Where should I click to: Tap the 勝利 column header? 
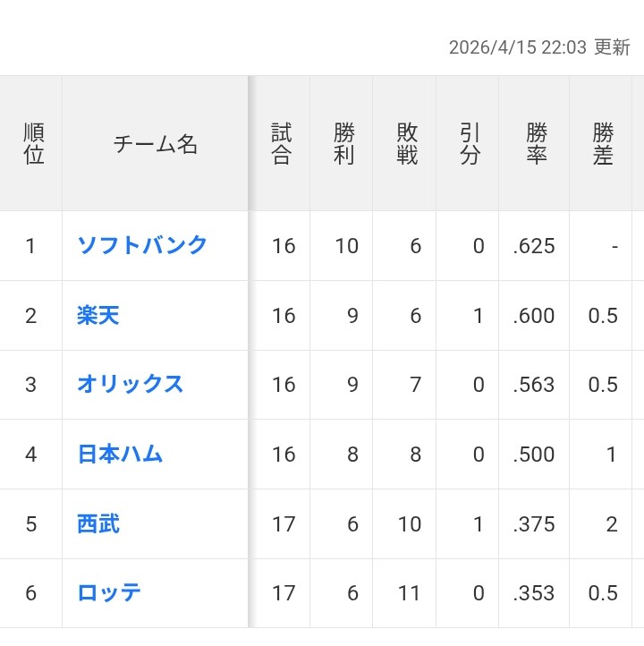343,144
